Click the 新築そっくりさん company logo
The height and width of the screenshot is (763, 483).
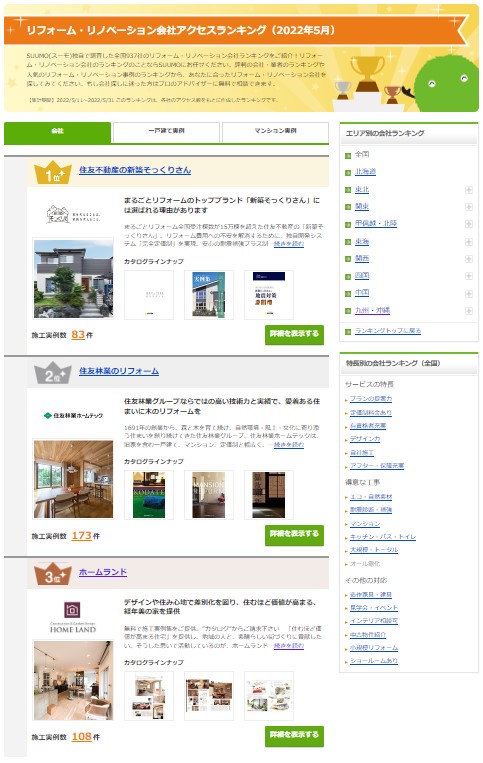pos(73,215)
